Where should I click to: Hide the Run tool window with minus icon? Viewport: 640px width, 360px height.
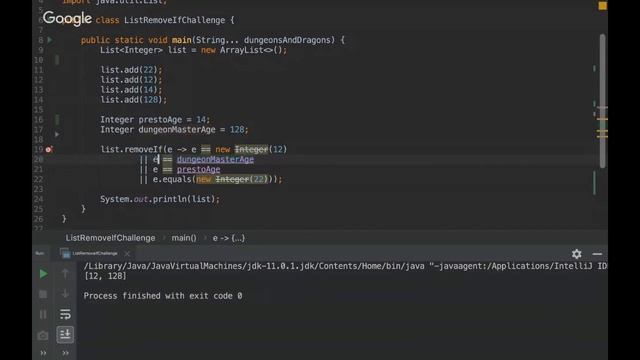(597, 254)
